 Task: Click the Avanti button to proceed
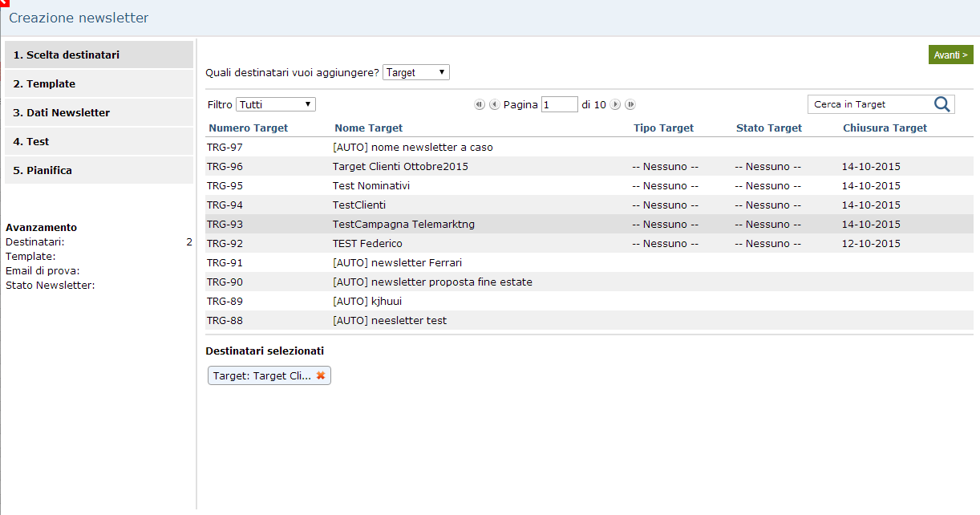coord(950,55)
